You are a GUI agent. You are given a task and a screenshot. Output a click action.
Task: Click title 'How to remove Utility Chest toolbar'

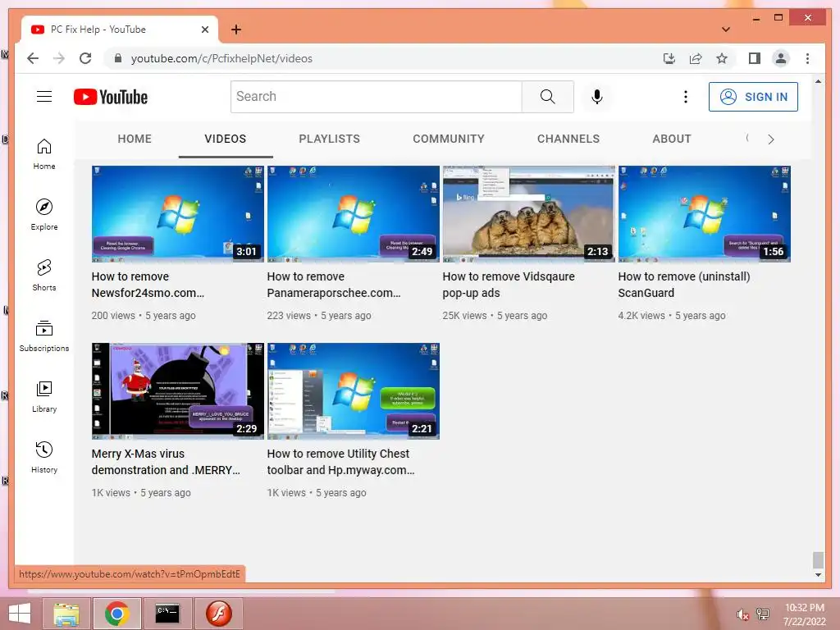coord(340,461)
